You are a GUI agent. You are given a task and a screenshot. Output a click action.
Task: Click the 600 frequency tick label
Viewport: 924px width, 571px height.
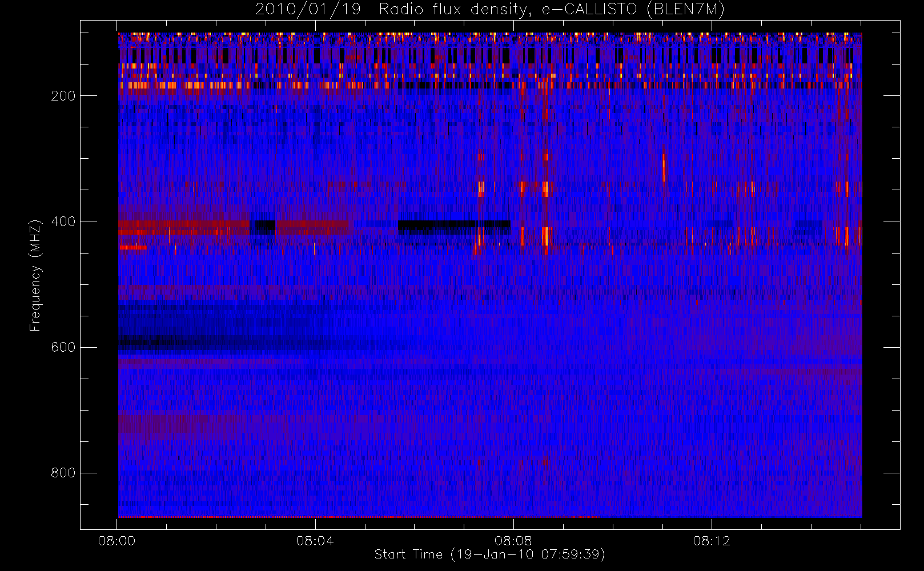[x=63, y=347]
